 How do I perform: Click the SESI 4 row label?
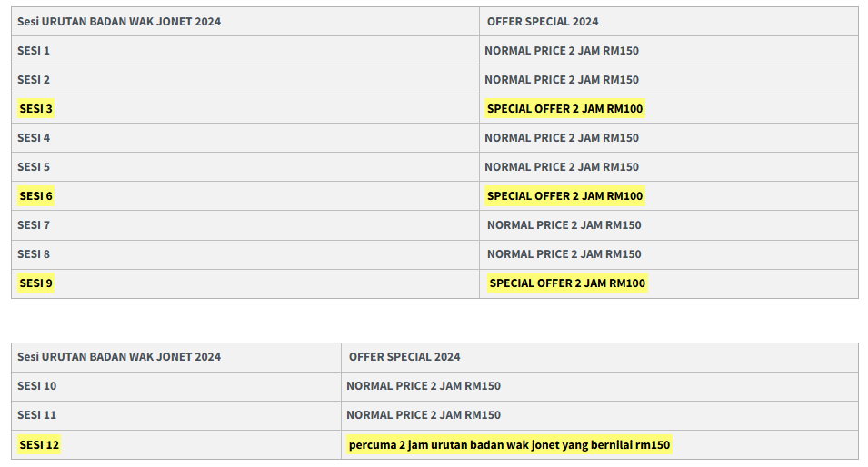pos(34,138)
